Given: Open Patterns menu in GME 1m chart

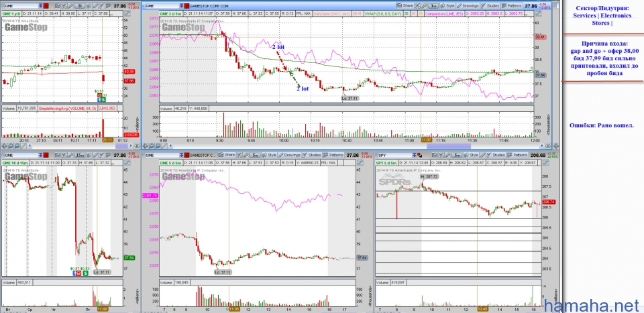Looking at the screenshot, I should click(x=512, y=6).
